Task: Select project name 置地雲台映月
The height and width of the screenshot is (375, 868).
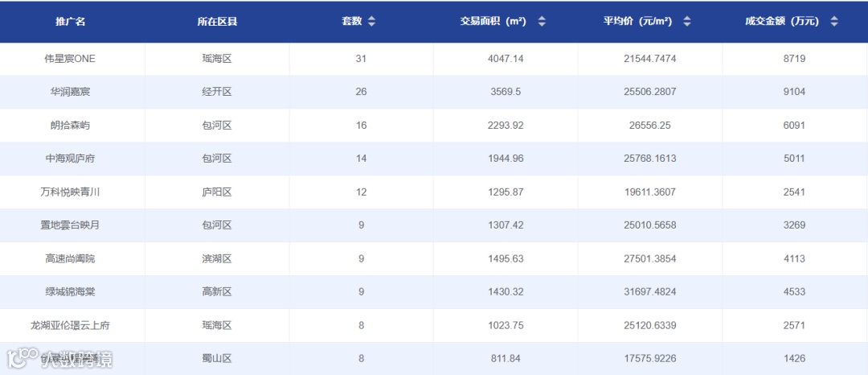Action: click(70, 225)
